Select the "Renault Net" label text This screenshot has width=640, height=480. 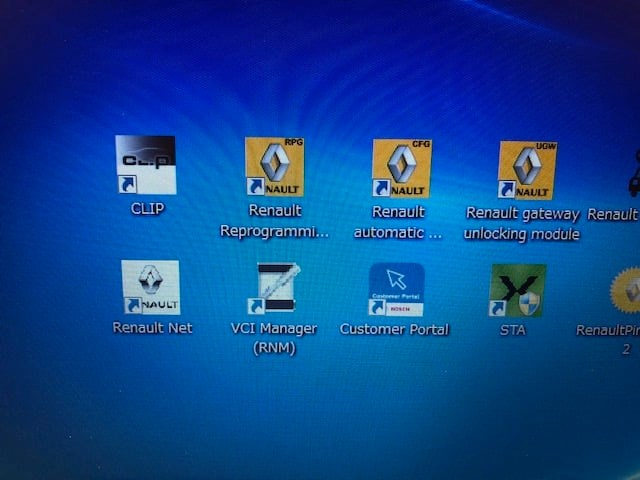pos(152,328)
